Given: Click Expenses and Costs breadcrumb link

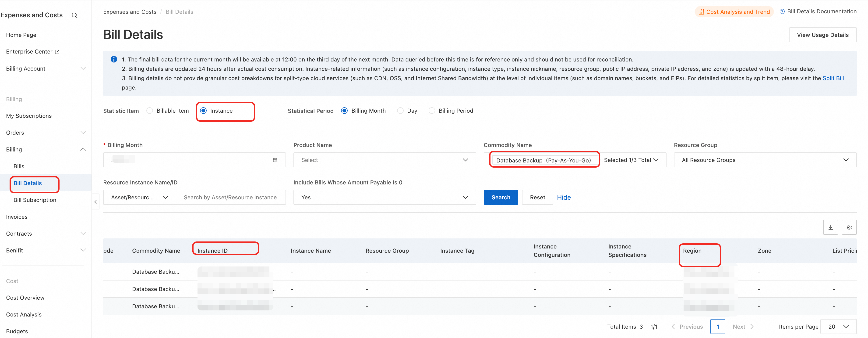Looking at the screenshot, I should (130, 12).
